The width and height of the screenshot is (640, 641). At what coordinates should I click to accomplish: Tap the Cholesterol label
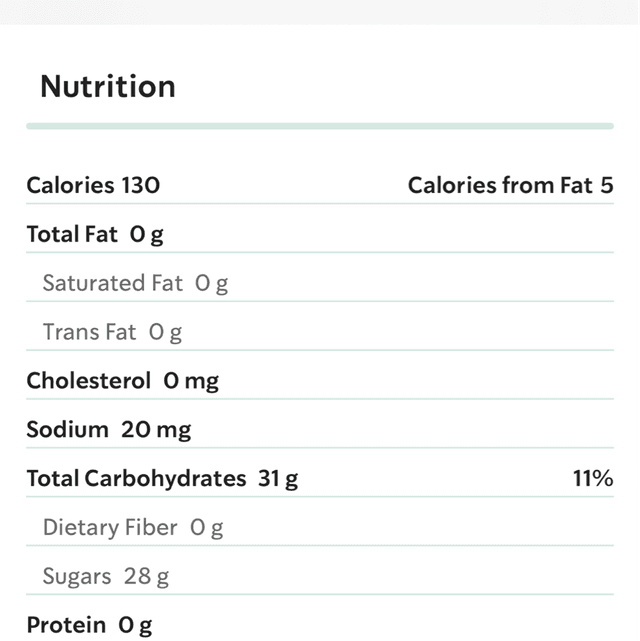click(x=88, y=381)
